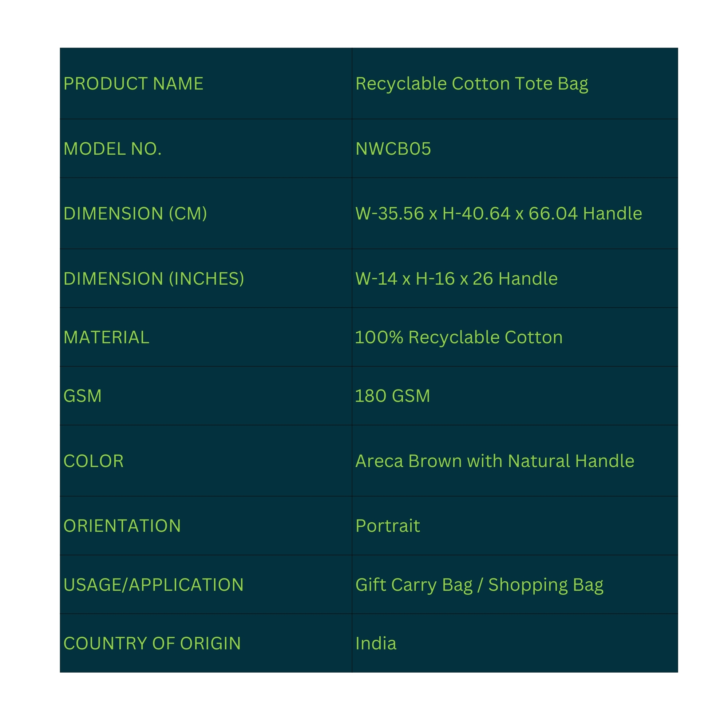This screenshot has height=728, width=728.
Task: Click the ORIENTATION label
Action: pos(122,526)
